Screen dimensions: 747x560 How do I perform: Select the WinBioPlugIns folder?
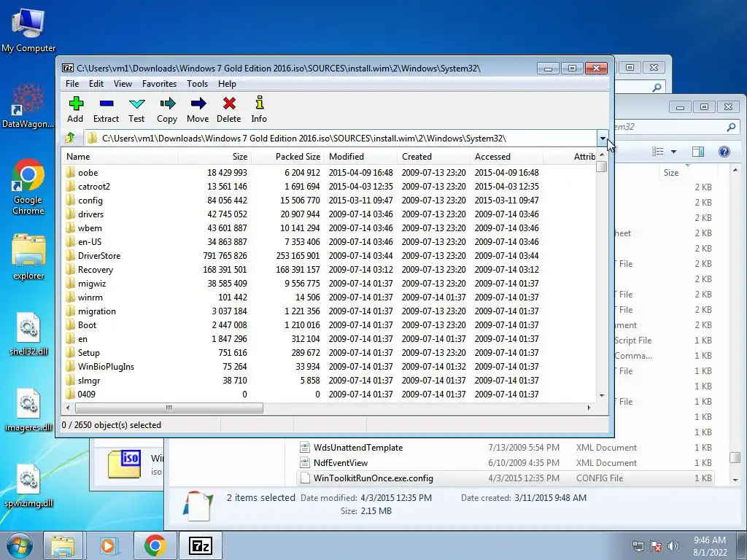(x=329, y=367)
